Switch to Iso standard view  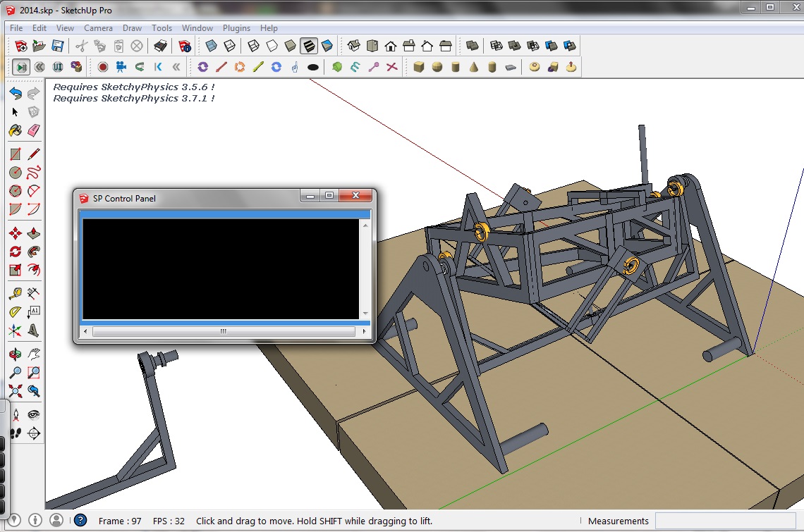354,46
